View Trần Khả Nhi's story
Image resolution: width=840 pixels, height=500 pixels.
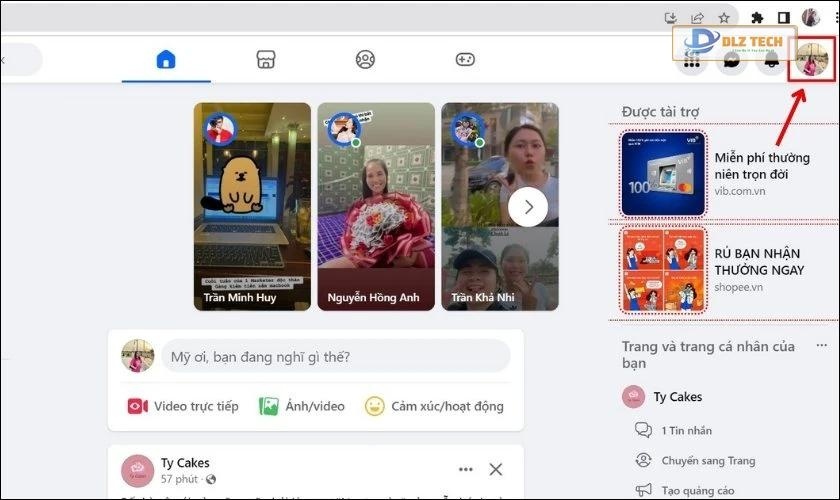pos(500,206)
